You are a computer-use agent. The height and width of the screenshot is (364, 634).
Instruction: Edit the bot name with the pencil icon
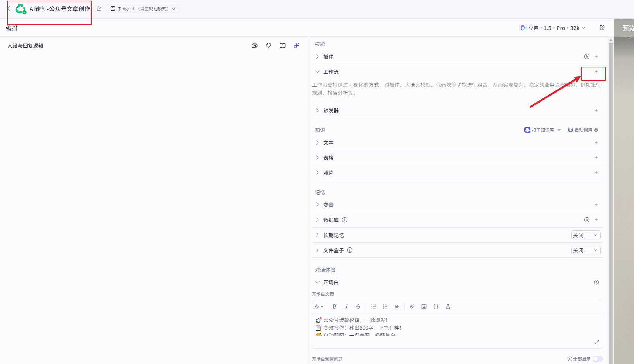coord(99,8)
